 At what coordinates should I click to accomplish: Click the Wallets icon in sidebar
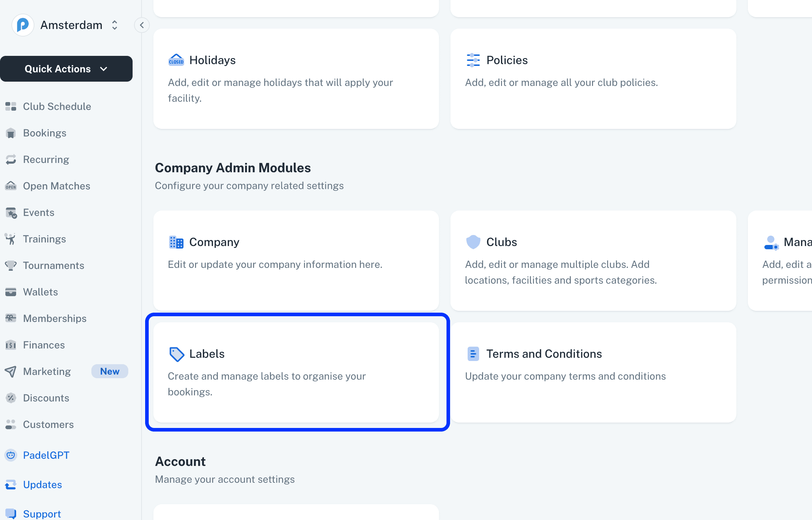11,292
